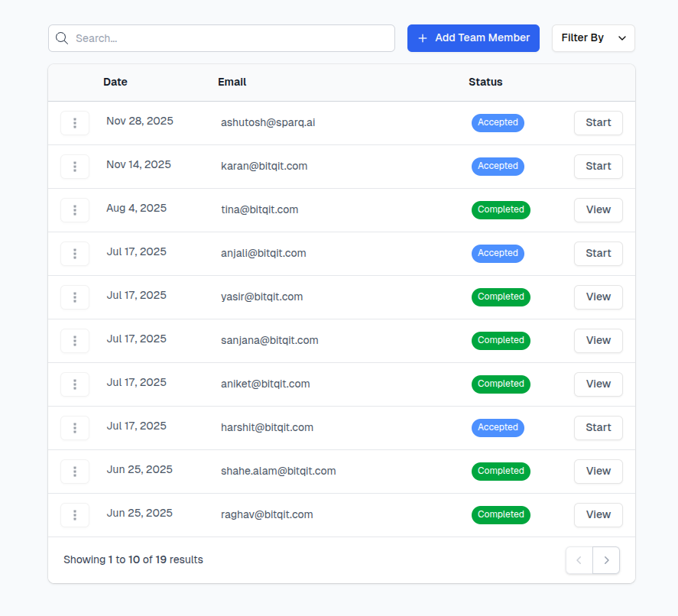Click the actions menu beside harshit@bitqit.com

tap(74, 428)
